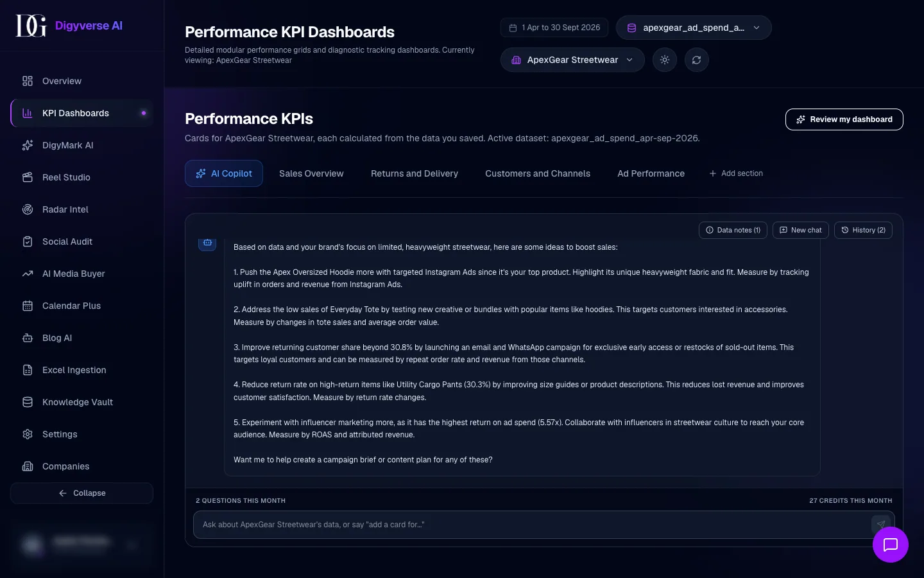Screen dimensions: 924x578
Task: Click Add section
Action: tap(736, 173)
